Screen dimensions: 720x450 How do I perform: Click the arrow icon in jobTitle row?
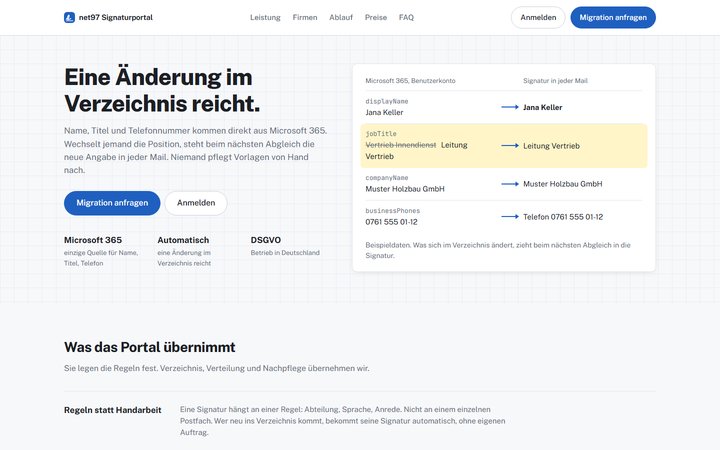point(510,146)
